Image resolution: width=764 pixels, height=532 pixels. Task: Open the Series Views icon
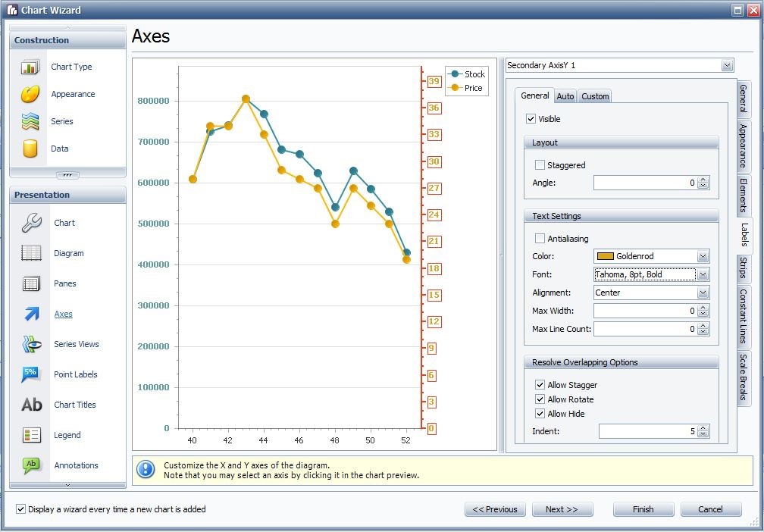click(32, 344)
